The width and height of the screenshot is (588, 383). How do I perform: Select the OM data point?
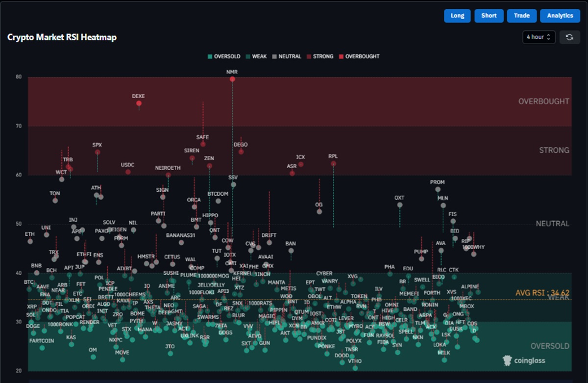pos(93,357)
